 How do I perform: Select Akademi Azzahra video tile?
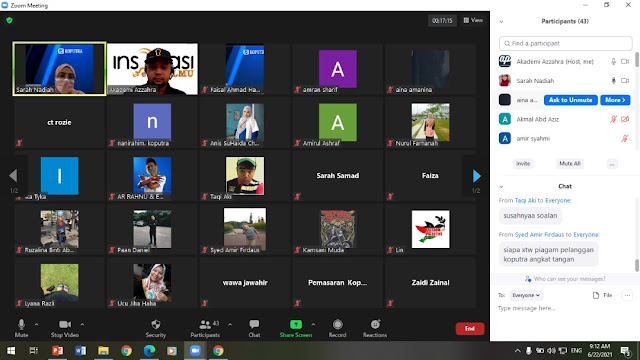(x=152, y=69)
